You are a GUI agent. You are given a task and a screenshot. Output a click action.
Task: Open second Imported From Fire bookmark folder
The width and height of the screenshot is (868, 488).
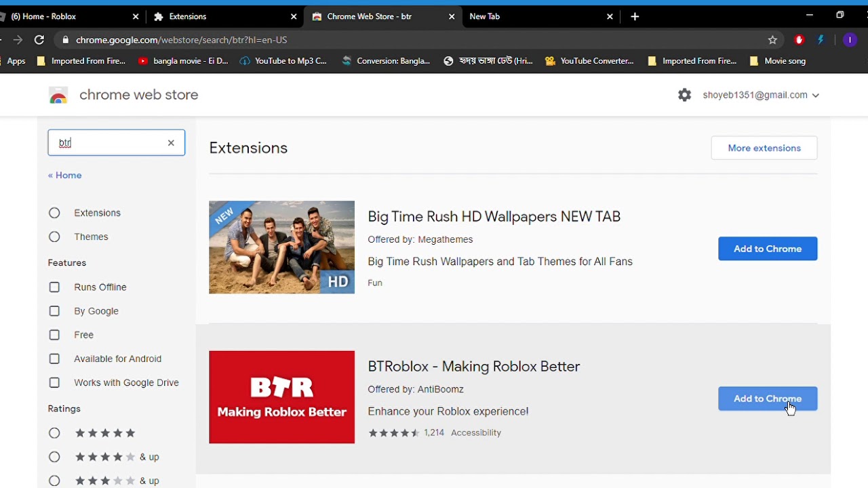tap(692, 61)
